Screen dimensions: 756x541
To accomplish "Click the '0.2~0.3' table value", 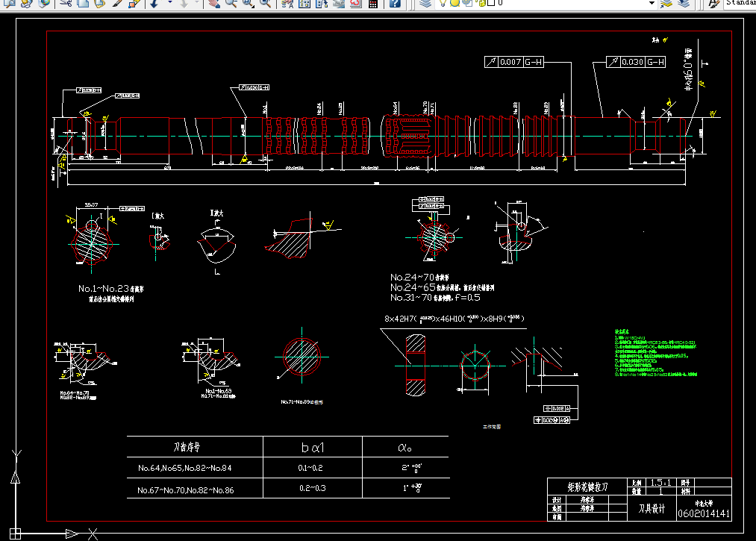I will pyautogui.click(x=313, y=488).
